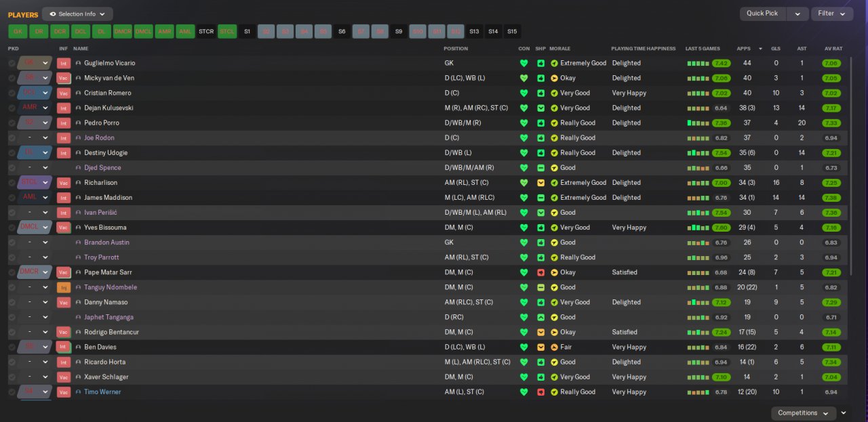Viewport: 868px width, 422px height.
Task: Click the sharpness icon for Destiny Udogie
Action: click(540, 152)
